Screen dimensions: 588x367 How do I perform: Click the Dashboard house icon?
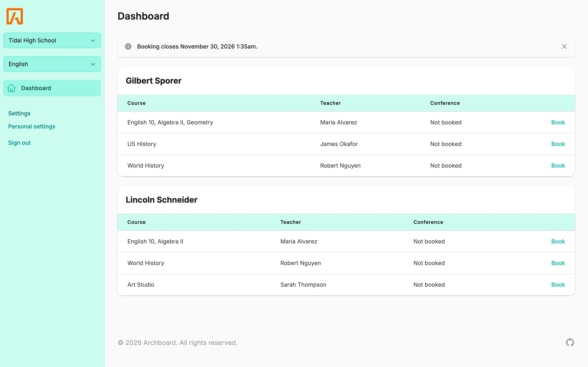pyautogui.click(x=11, y=88)
